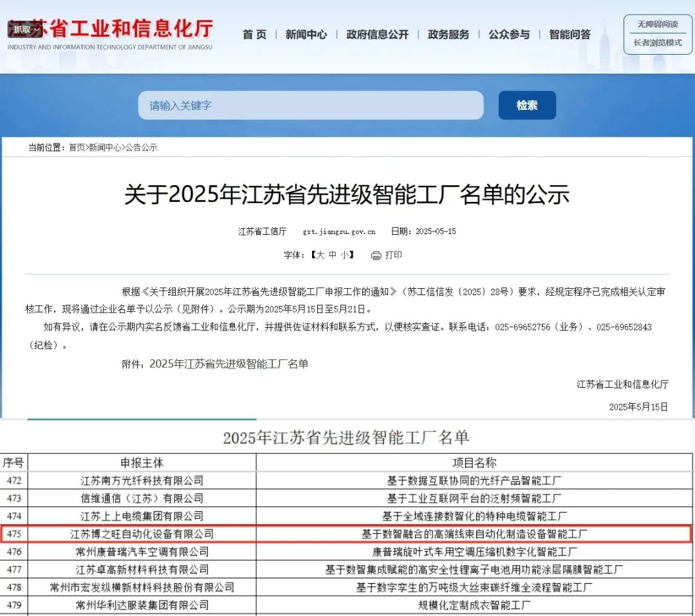Click the cell 常州康普瑞汽车空调有限公司
The width and height of the screenshot is (695, 616).
142,552
